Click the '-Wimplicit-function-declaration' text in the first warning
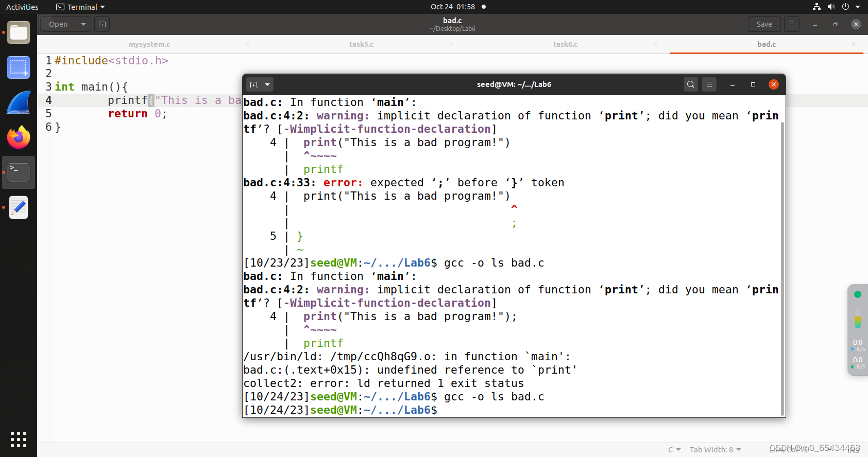 [x=387, y=129]
